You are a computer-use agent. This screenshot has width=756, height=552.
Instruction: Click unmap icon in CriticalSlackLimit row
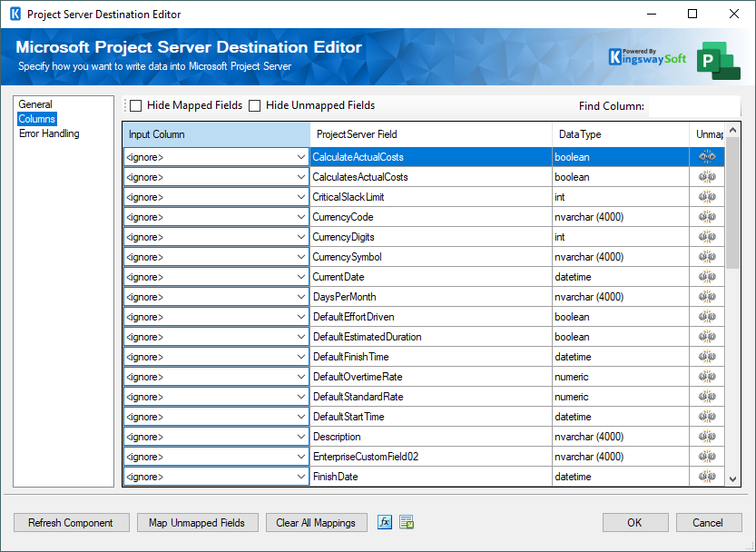click(707, 197)
